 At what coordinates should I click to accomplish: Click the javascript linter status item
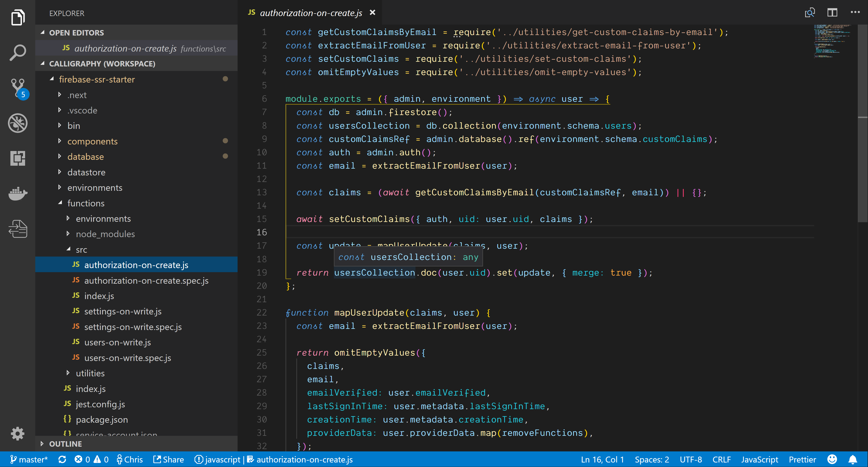pyautogui.click(x=218, y=459)
